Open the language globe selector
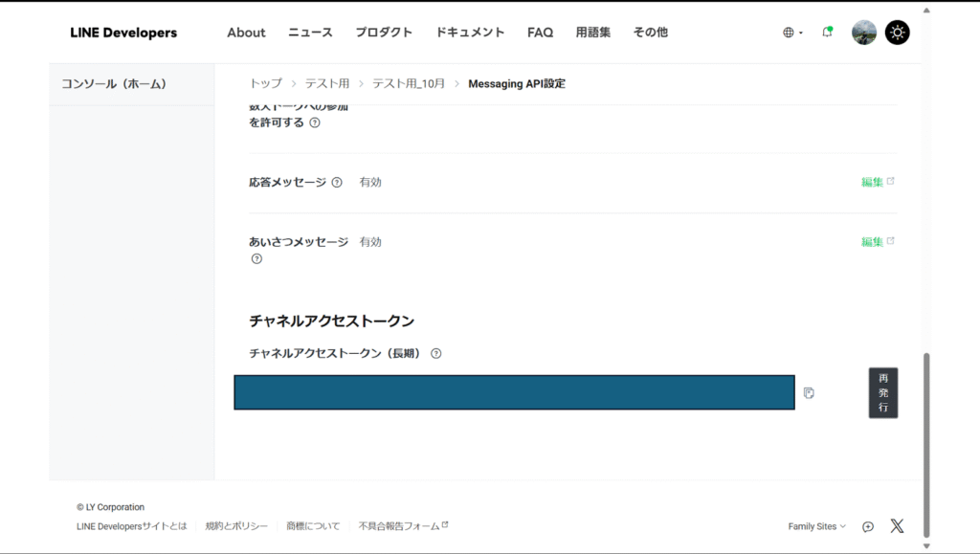 pos(792,33)
